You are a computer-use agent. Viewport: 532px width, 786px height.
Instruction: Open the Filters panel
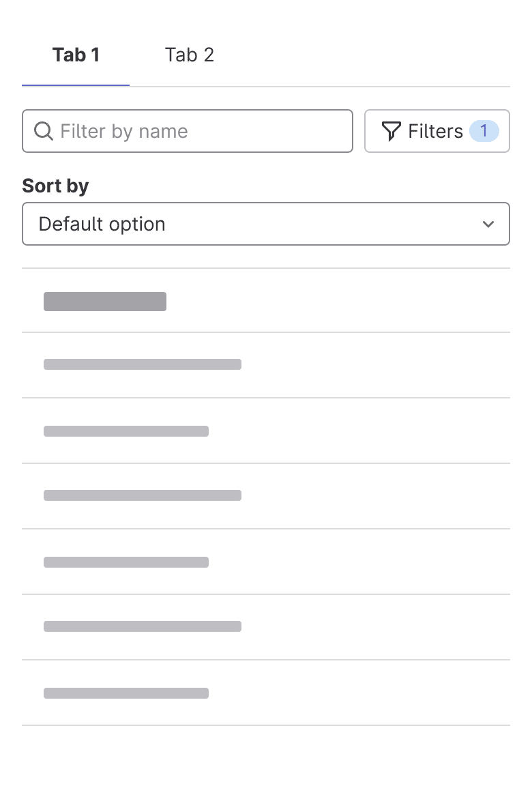(437, 131)
